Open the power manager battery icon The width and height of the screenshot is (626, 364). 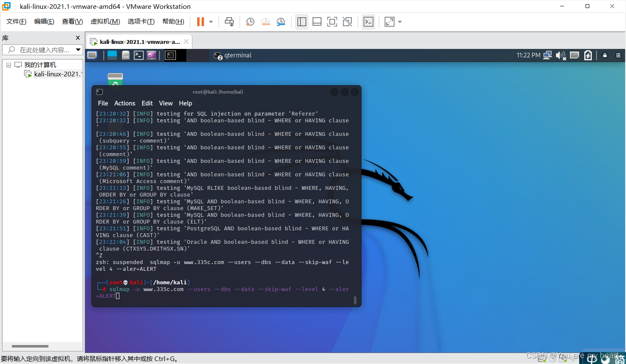click(x=588, y=55)
